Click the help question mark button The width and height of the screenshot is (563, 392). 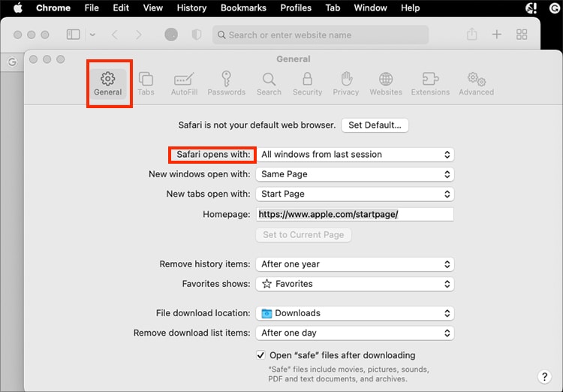coord(544,376)
